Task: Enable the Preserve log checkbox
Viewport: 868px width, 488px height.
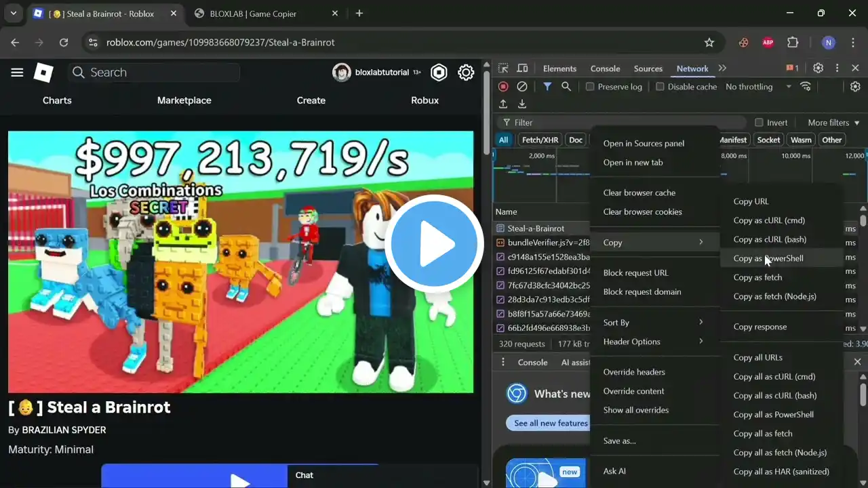Action: (x=590, y=87)
